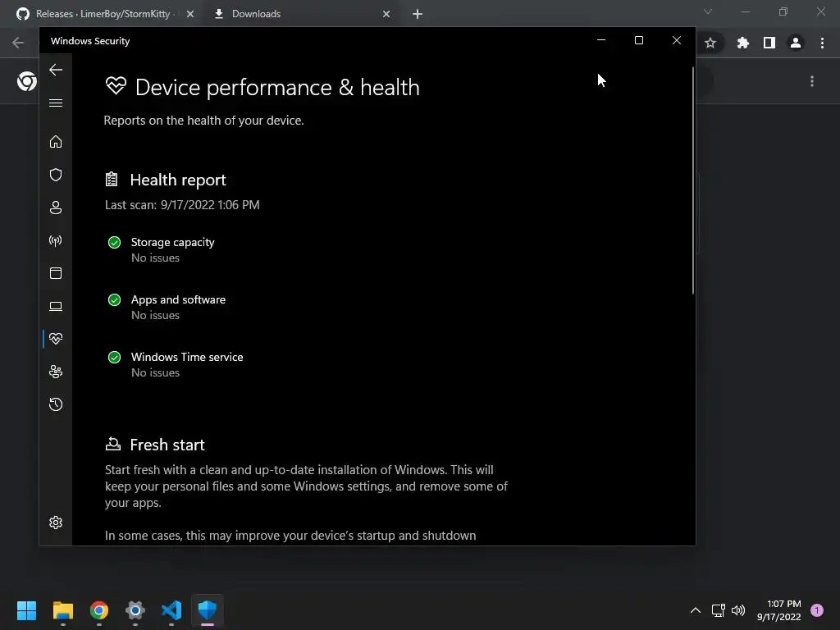
Task: Close the StormKitty Releases tab
Action: click(190, 14)
